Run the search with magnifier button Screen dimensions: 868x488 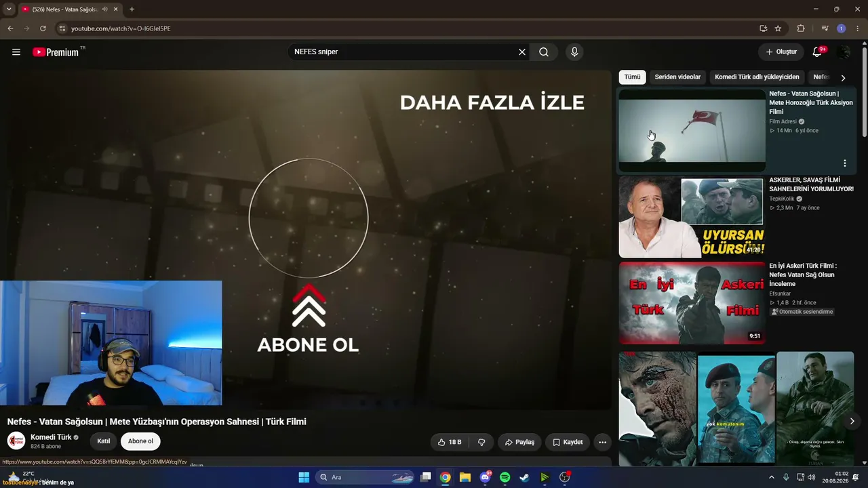pos(544,52)
